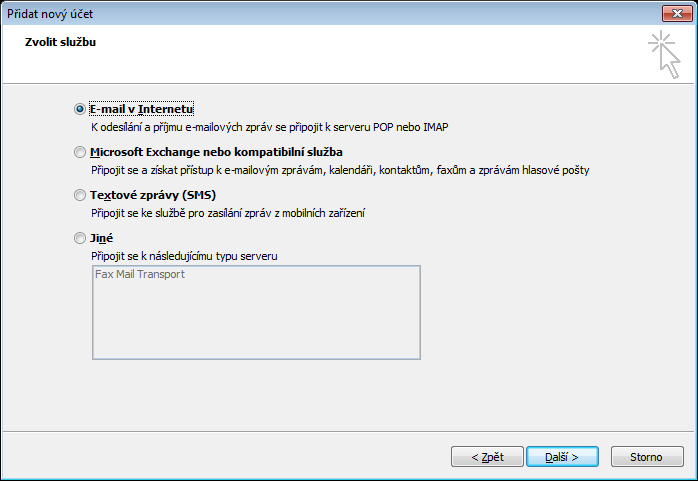Image resolution: width=698 pixels, height=482 pixels.
Task: Click the Microsoft Exchange nebo kompatibilní služba label
Action: click(216, 152)
